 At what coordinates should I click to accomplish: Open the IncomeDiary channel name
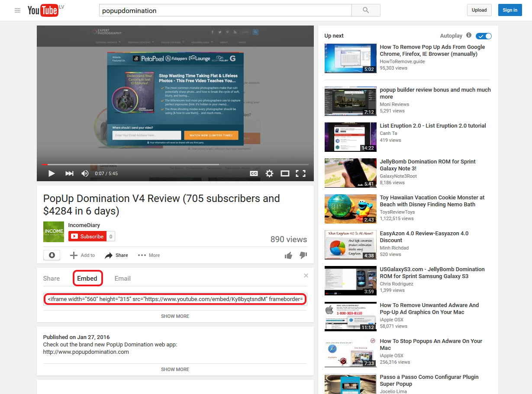point(84,225)
